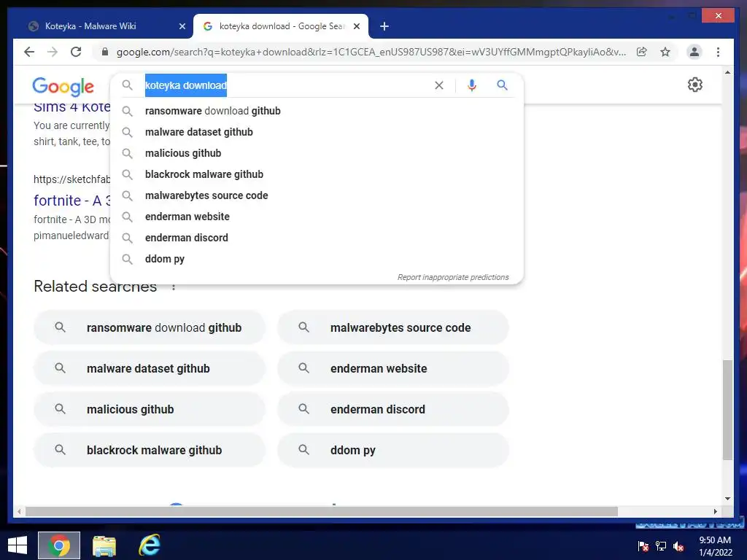747x560 pixels.
Task: Clear the search box with X
Action: (x=438, y=85)
